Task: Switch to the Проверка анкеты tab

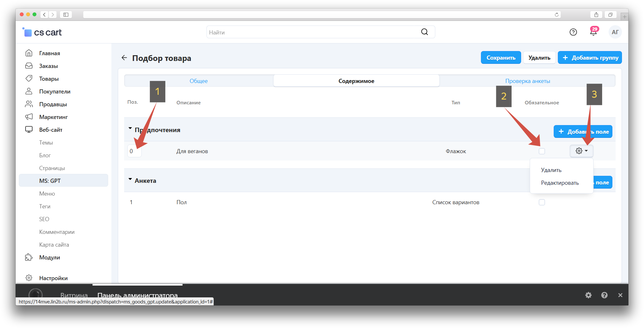Action: [527, 81]
